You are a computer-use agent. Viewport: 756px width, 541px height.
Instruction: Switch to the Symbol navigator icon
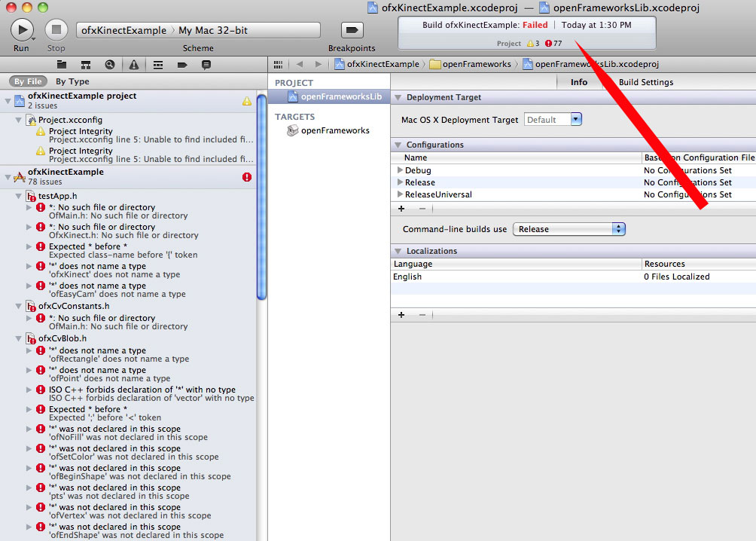(x=86, y=65)
